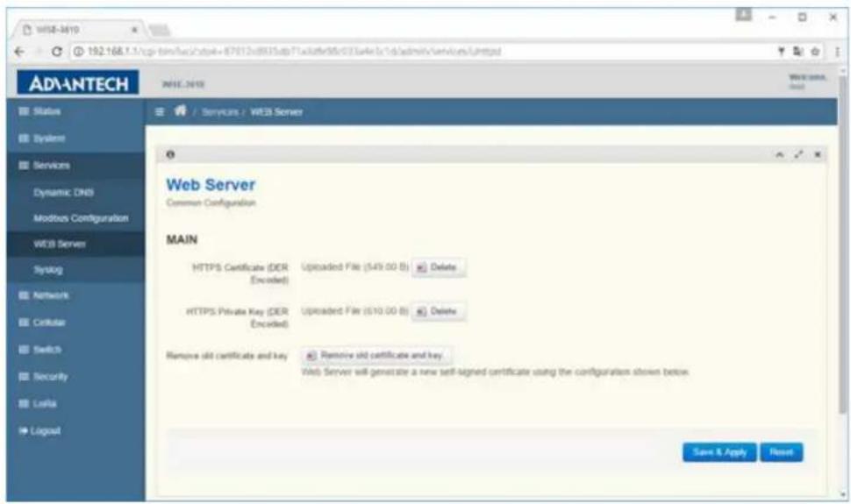851x504 pixels.
Task: Close the Web Server panel
Action: click(818, 154)
